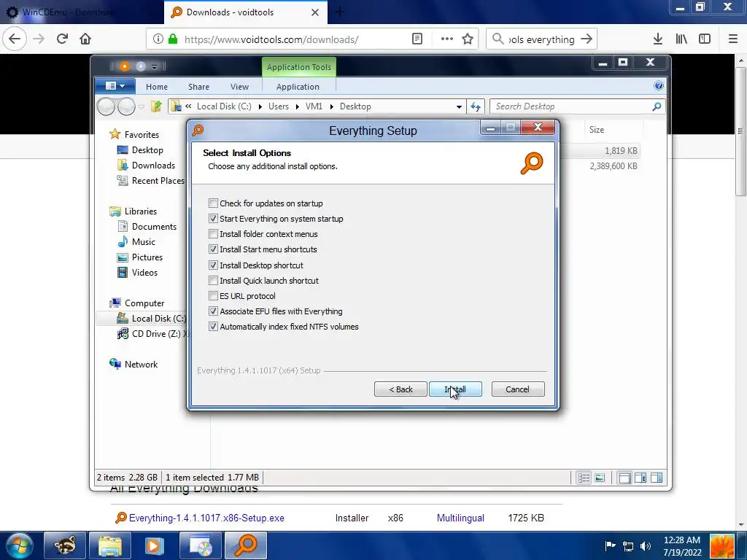Click the Install button

(455, 389)
